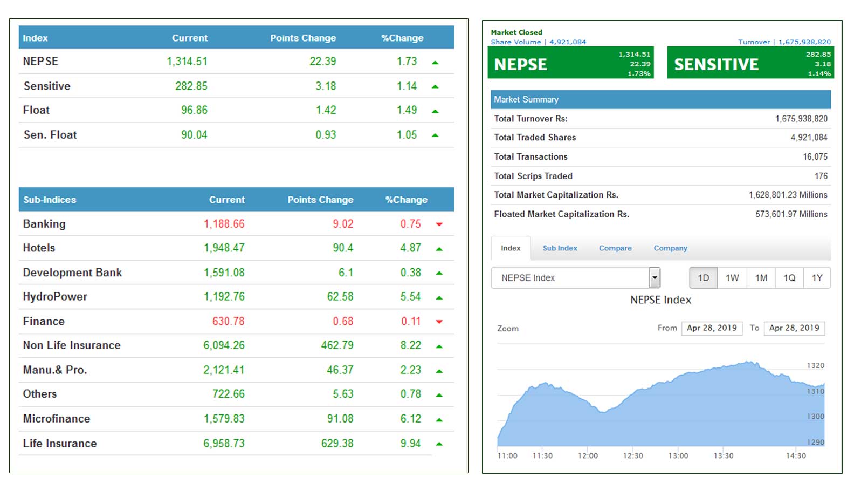Click the Market Closed status text
868x490 pixels.
[516, 32]
